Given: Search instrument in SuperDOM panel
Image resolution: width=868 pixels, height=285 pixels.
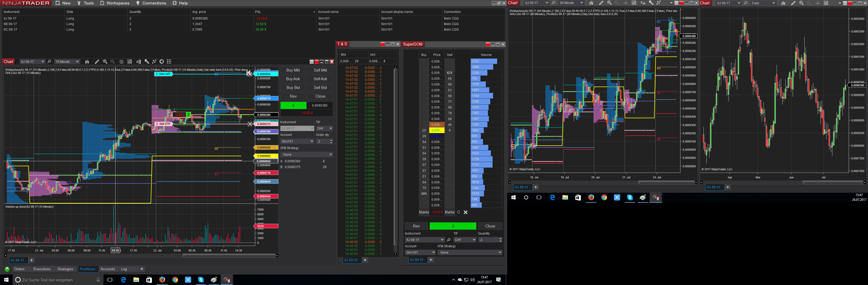Looking at the screenshot, I should pos(449,240).
